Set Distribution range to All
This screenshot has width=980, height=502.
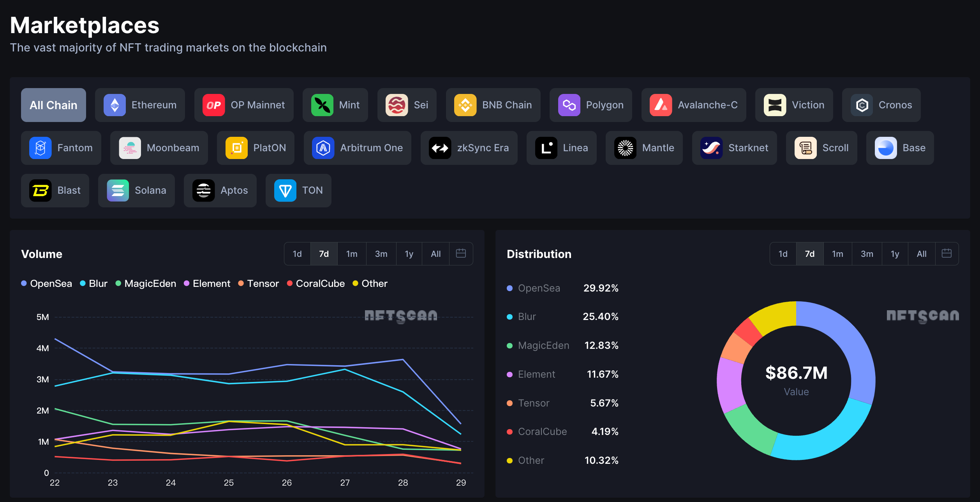click(x=922, y=254)
